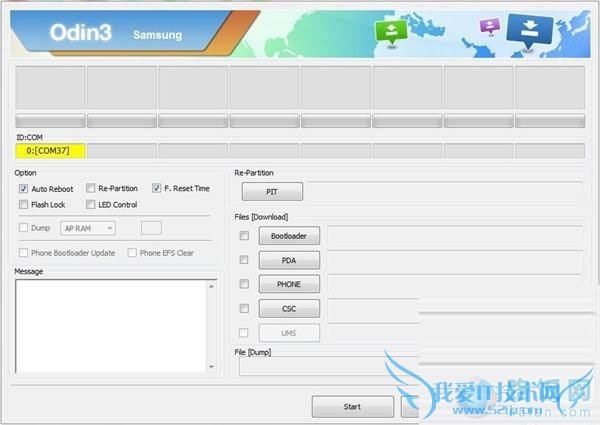The image size is (600, 425).
Task: Click the disabled UMS button
Action: pos(289,333)
